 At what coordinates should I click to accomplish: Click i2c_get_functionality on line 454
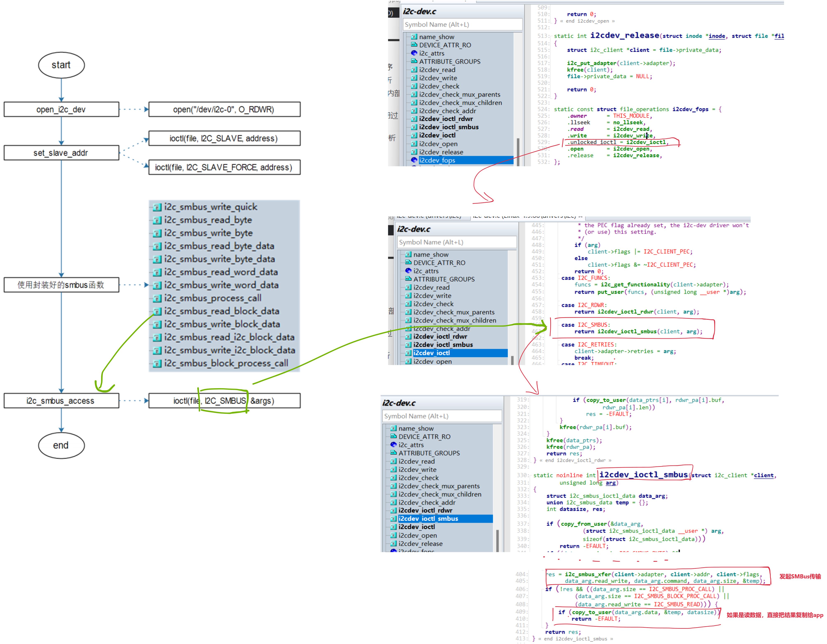click(x=635, y=285)
